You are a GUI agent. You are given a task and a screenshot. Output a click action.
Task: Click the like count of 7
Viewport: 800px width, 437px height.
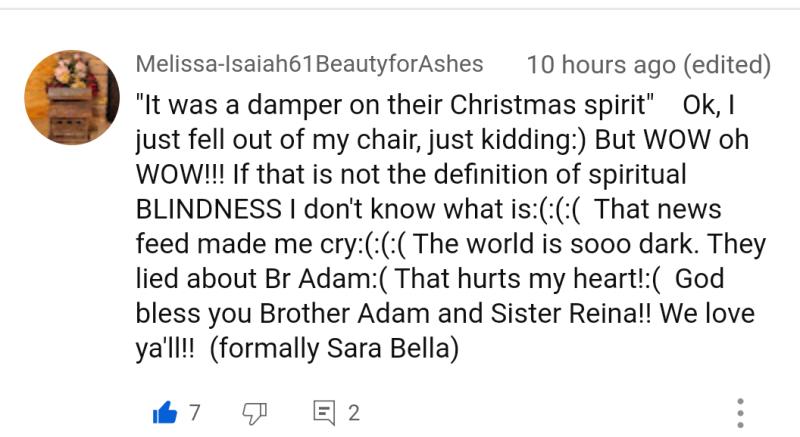(x=194, y=412)
